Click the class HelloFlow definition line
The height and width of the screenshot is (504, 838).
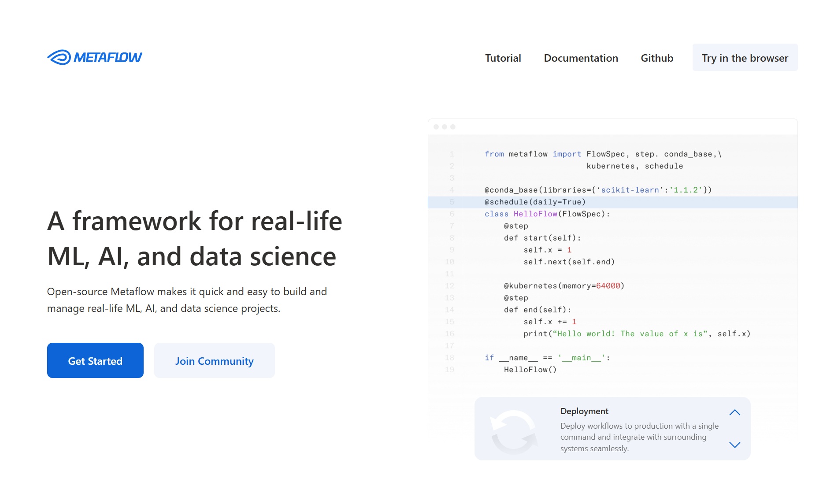click(x=547, y=214)
